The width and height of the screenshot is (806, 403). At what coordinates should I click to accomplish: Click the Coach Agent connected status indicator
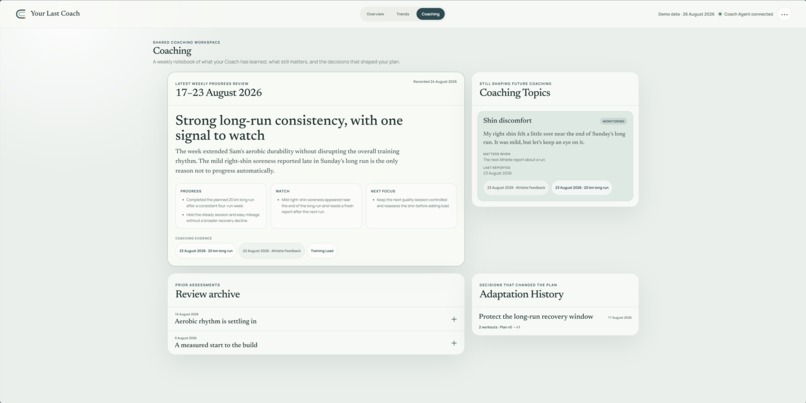point(745,14)
